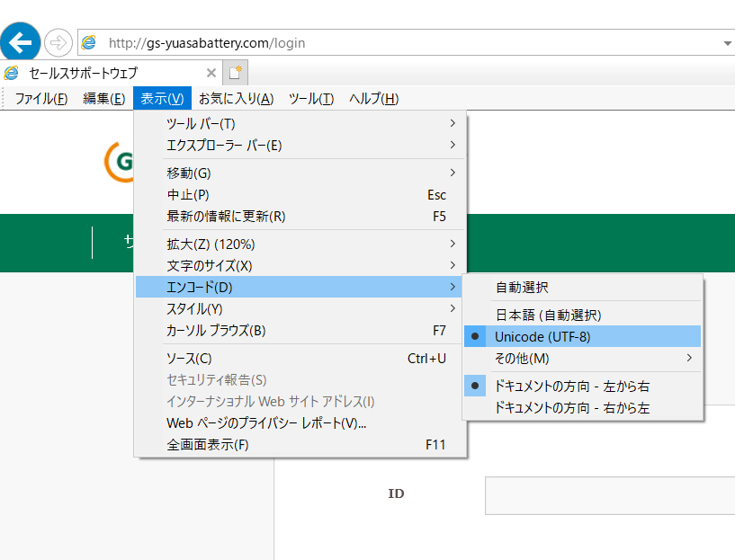Select ドキュメントの方向 - 右から左
Screen dimensions: 735x560
(583, 408)
